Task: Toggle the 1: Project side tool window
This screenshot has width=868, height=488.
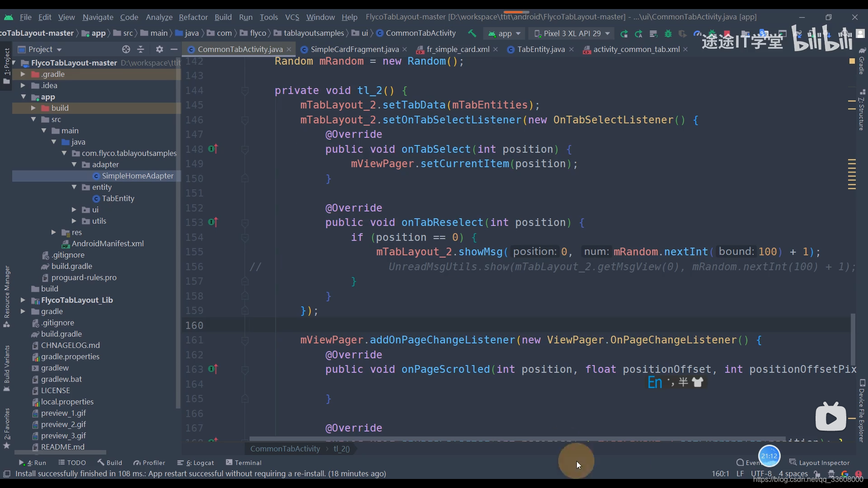Action: [6, 66]
